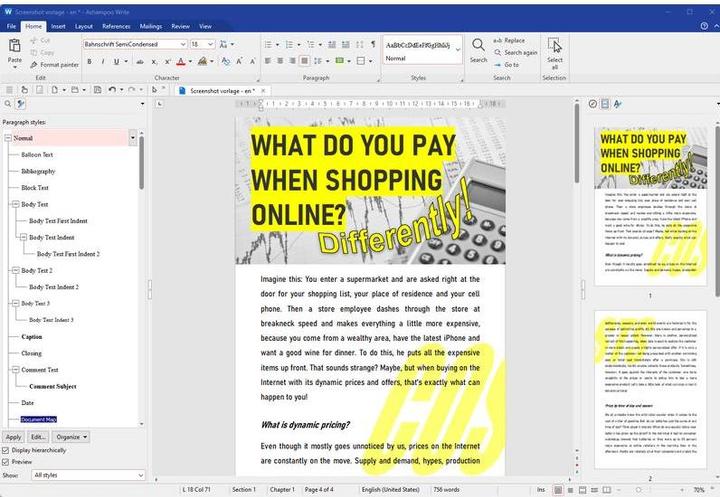
Task: Click the Edit... style button
Action: click(38, 437)
